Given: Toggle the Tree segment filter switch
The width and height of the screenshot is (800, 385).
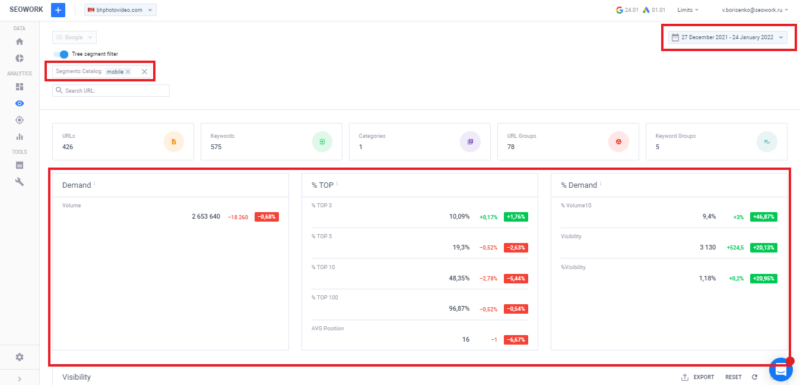Looking at the screenshot, I should [61, 54].
